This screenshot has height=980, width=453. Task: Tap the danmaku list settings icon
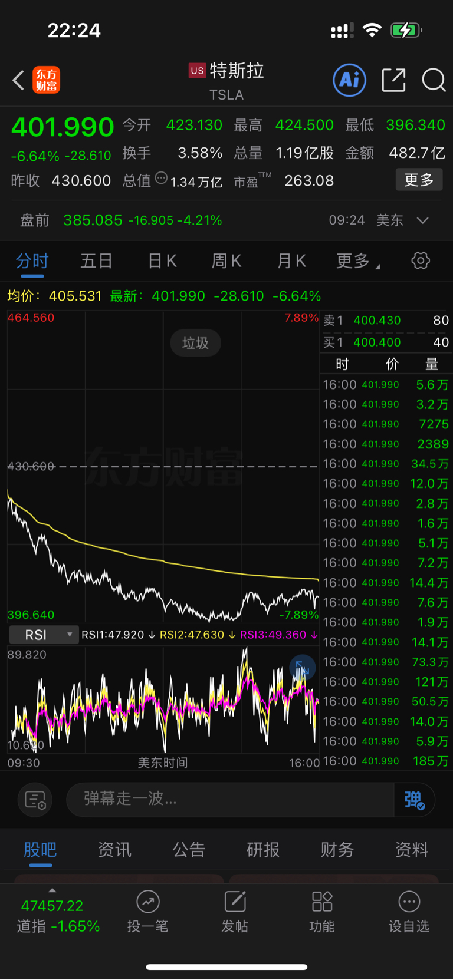[35, 800]
